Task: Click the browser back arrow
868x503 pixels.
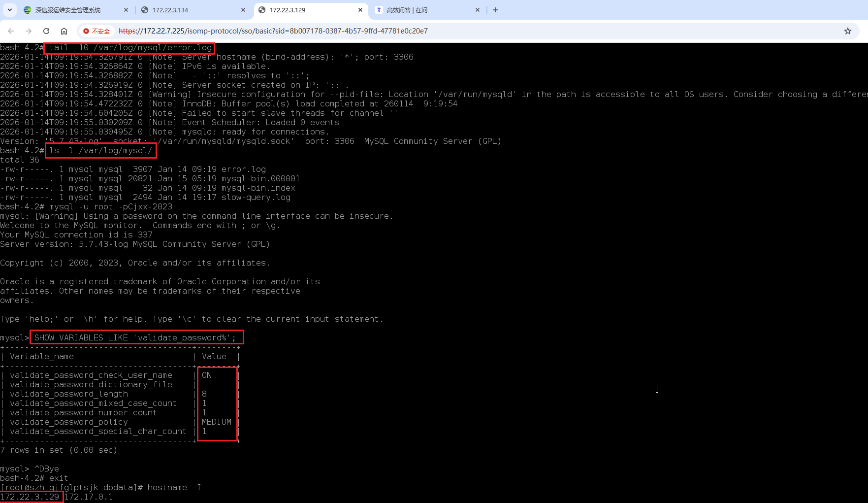Action: (x=11, y=31)
